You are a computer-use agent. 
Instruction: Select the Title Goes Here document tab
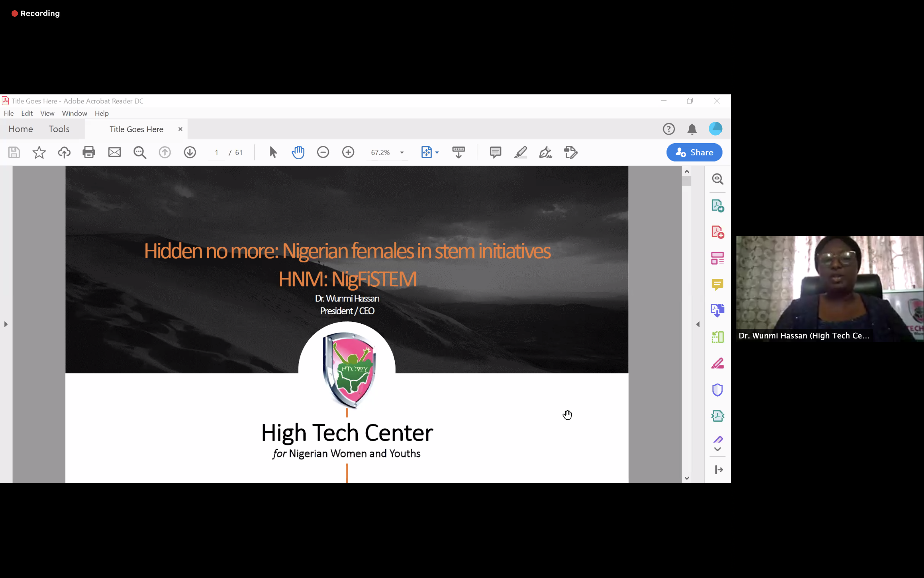point(136,130)
